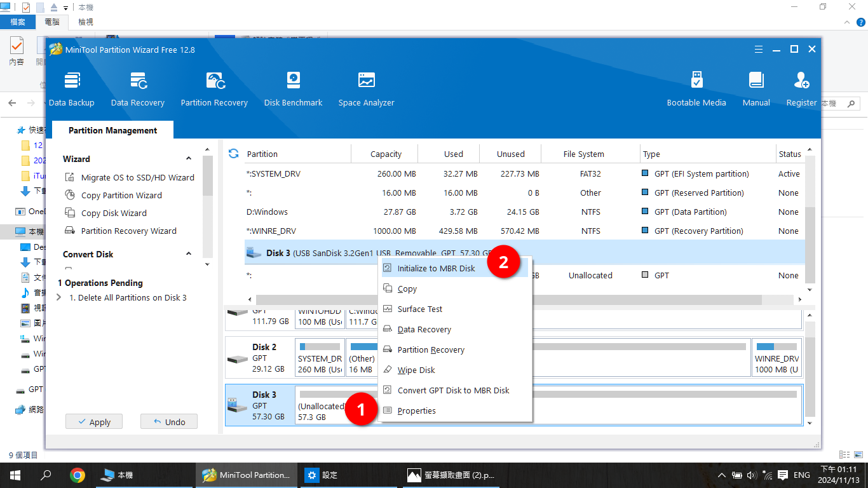Open the MiniTool hamburger menu
Image resolution: width=868 pixels, height=488 pixels.
tap(759, 50)
